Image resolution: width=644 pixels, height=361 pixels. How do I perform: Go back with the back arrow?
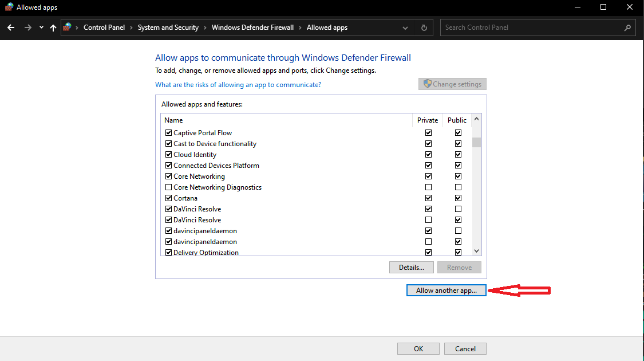pyautogui.click(x=11, y=28)
